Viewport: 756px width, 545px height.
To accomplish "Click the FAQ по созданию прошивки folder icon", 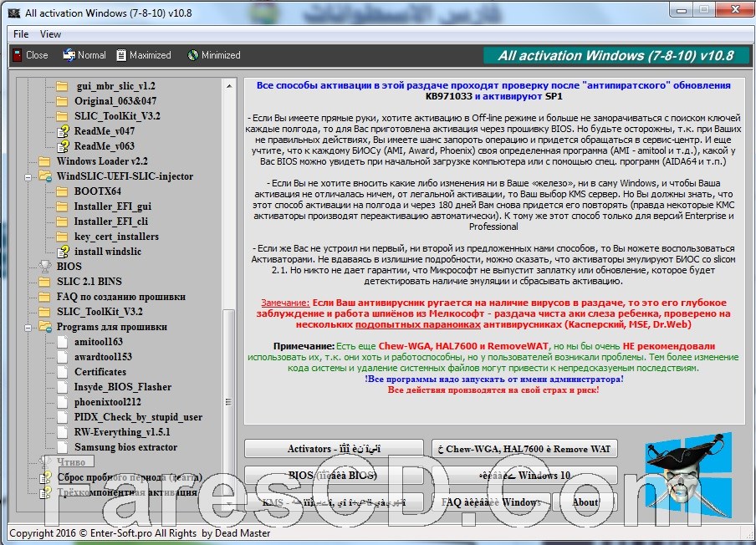I will pyautogui.click(x=44, y=297).
